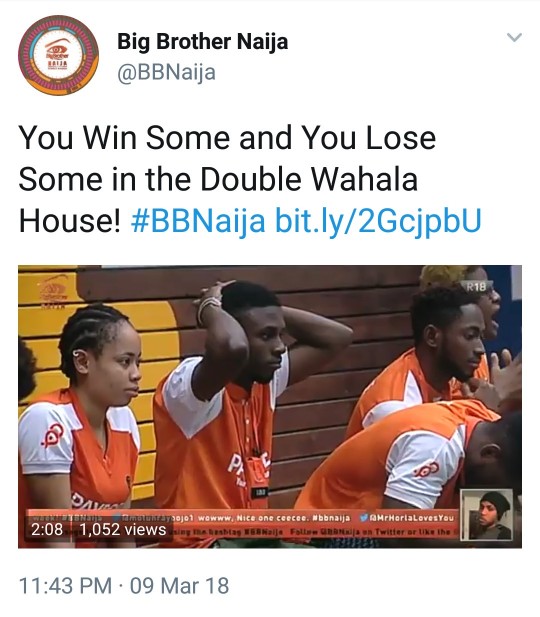
Task: Expand the tweet options chevron
Action: pyautogui.click(x=514, y=37)
